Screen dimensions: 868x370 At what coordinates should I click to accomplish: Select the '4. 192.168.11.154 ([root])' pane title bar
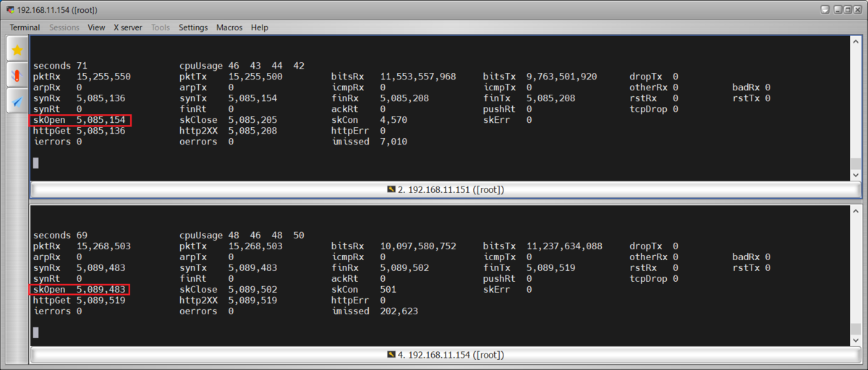[446, 355]
